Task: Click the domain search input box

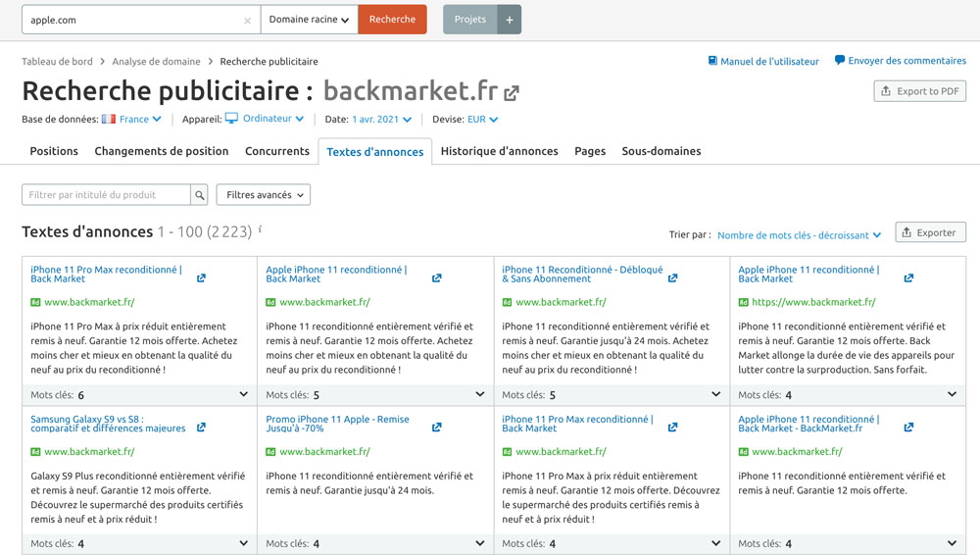Action: tap(140, 20)
